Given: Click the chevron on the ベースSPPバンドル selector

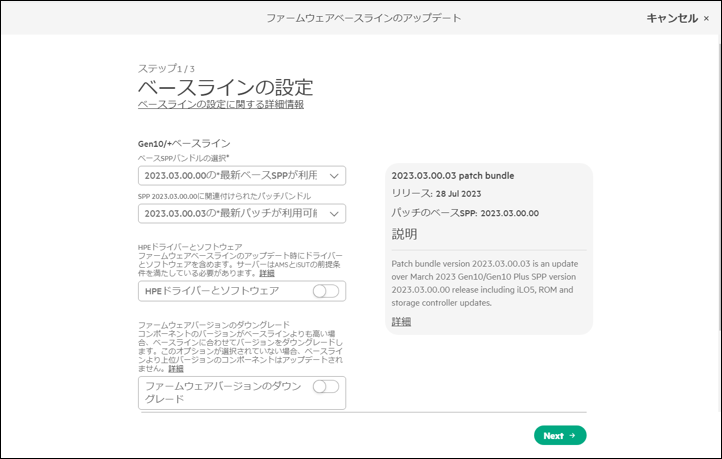Looking at the screenshot, I should click(x=334, y=176).
